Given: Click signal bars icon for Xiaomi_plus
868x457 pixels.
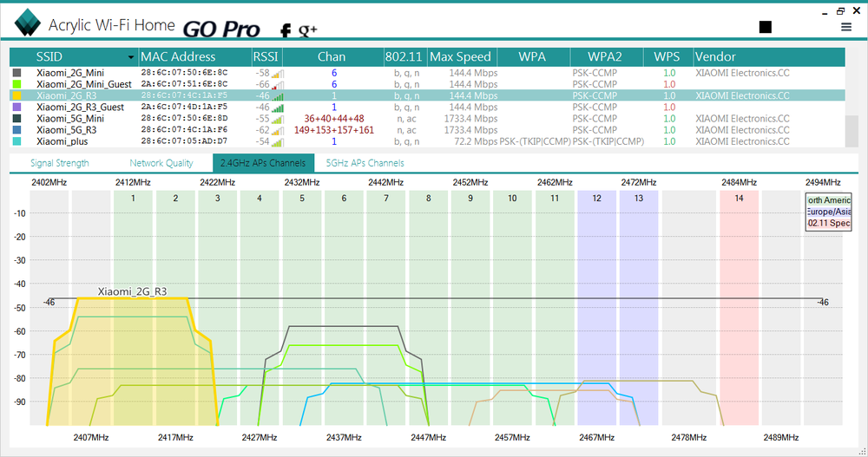Looking at the screenshot, I should tap(278, 141).
